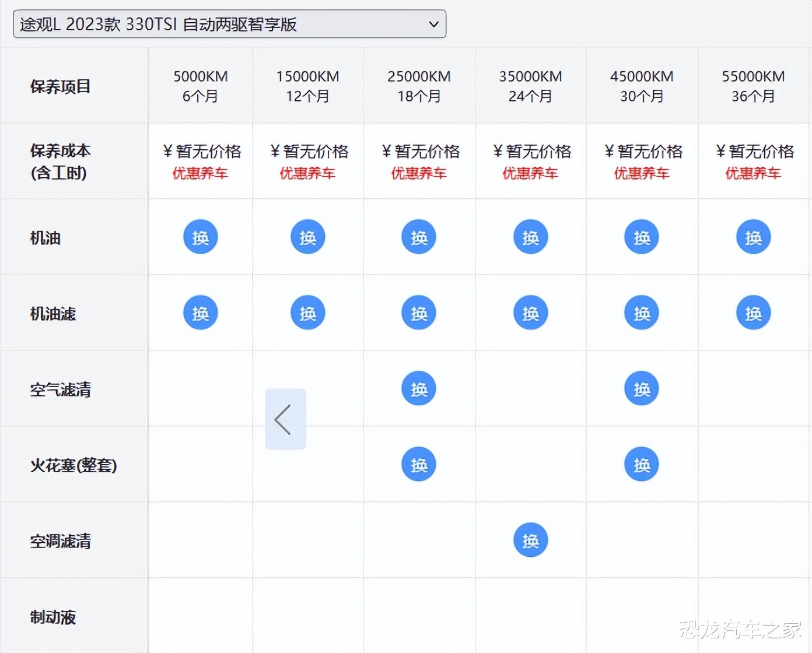
Task: Click 机油 换 icon under 5000KM
Action: tap(201, 237)
